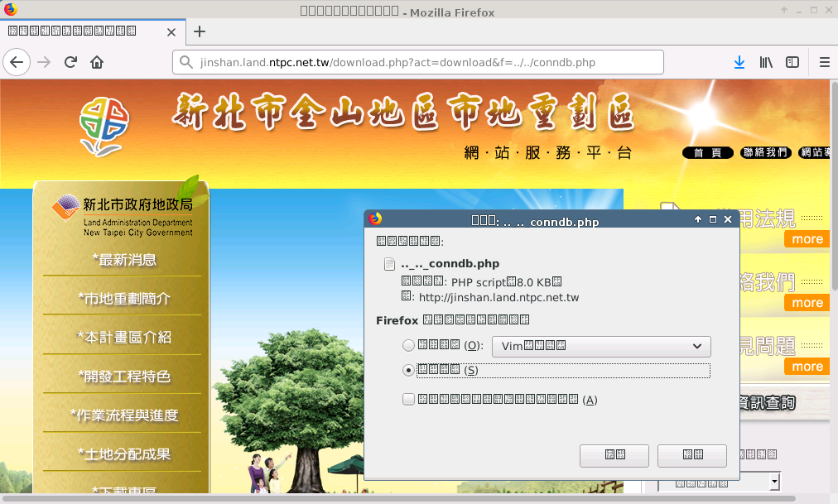Viewport: 838px width, 504px height.
Task: Open the Downloads arrow in toolbar
Action: click(739, 62)
